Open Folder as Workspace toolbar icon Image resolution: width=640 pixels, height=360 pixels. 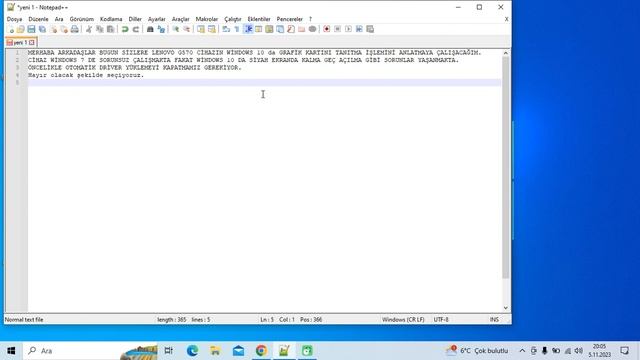pyautogui.click(x=302, y=29)
